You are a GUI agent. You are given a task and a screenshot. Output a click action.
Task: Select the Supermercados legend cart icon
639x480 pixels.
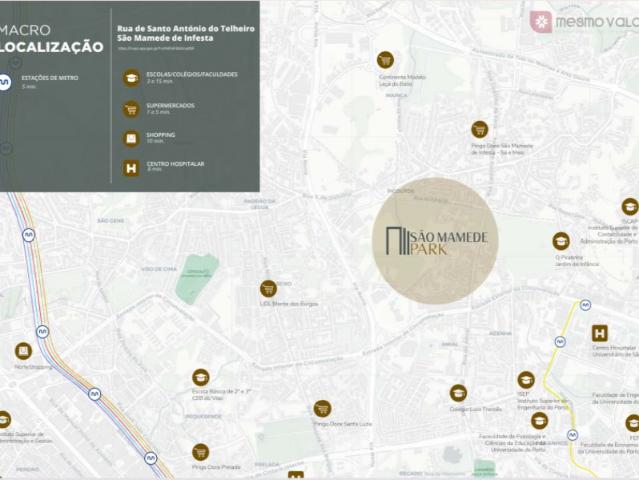tap(130, 109)
